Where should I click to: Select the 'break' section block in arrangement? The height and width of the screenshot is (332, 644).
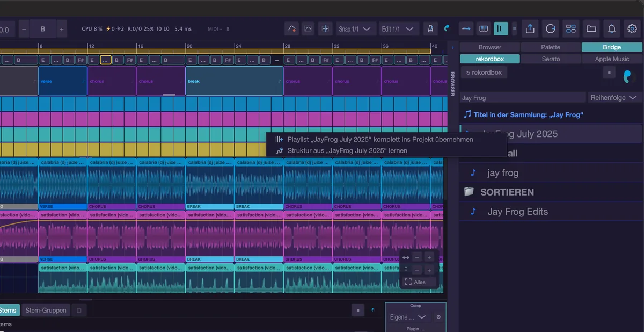(235, 81)
